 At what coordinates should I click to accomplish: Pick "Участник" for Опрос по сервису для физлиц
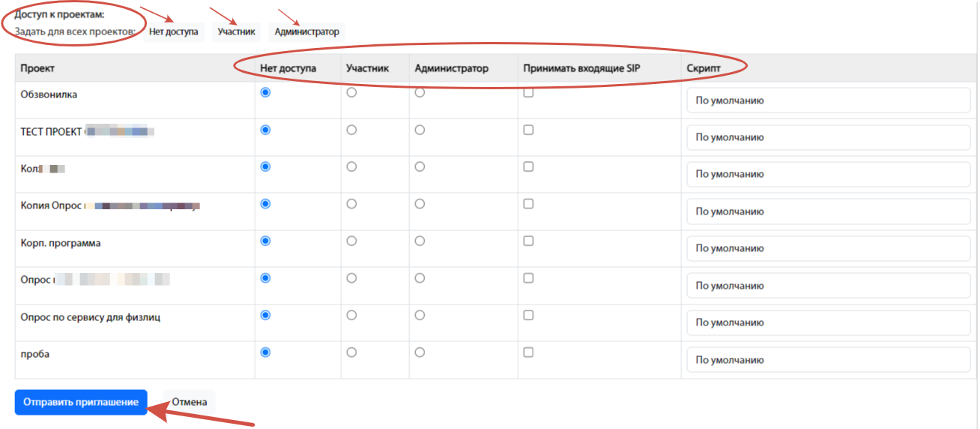pos(351,316)
